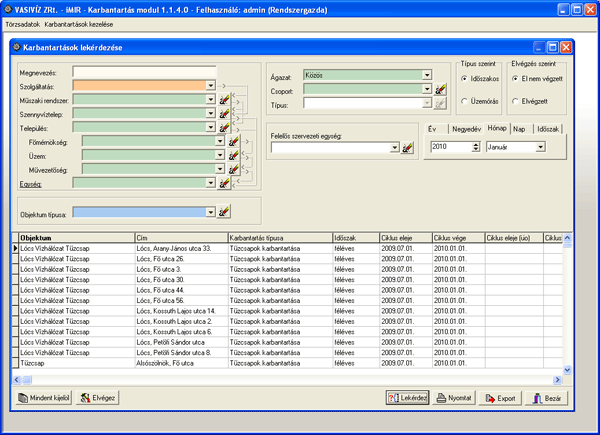Open the Karbantartások kezelése menu
600x435 pixels.
pyautogui.click(x=79, y=24)
